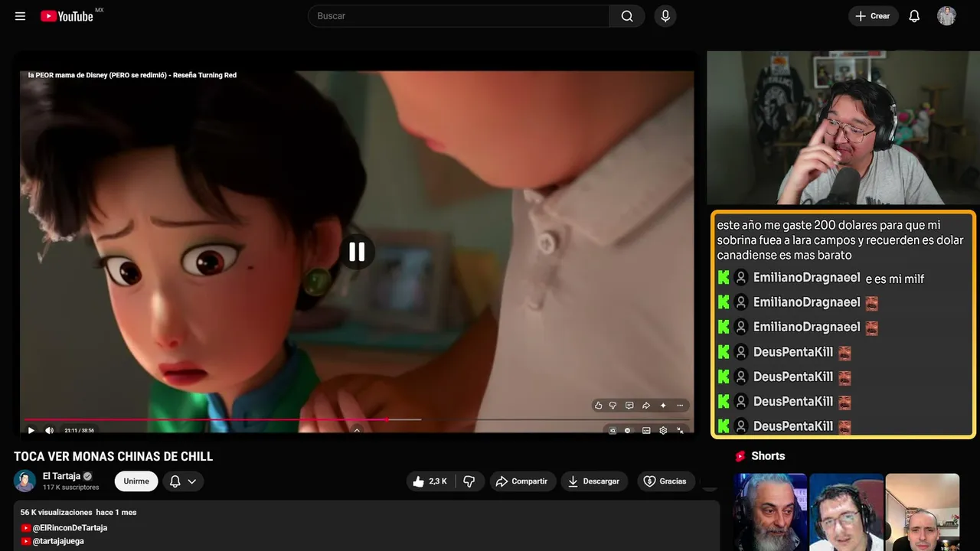
Task: Click the Gracias thanks button
Action: pos(666,481)
